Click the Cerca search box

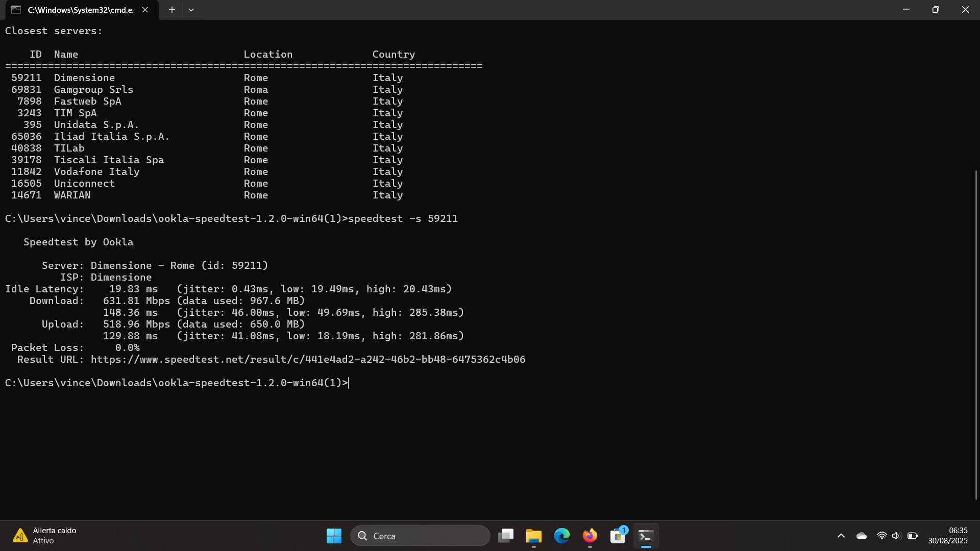pos(420,536)
